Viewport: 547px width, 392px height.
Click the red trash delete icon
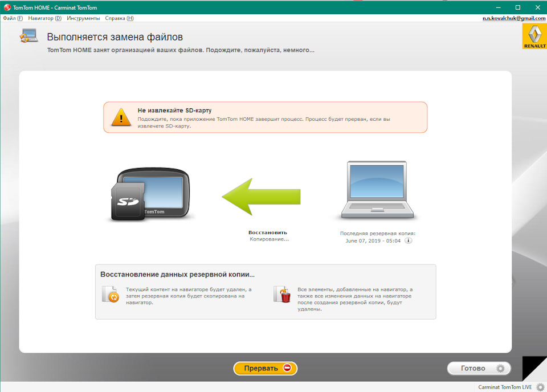click(282, 295)
